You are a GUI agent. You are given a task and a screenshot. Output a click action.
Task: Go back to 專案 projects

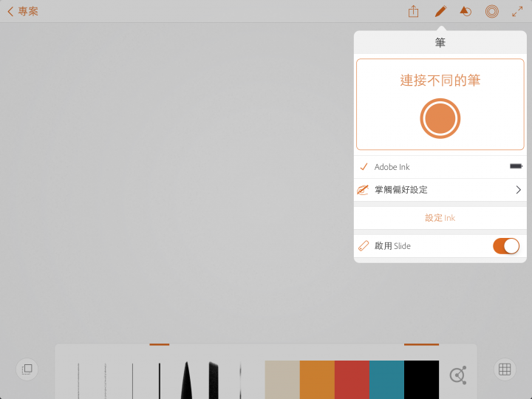click(x=23, y=12)
